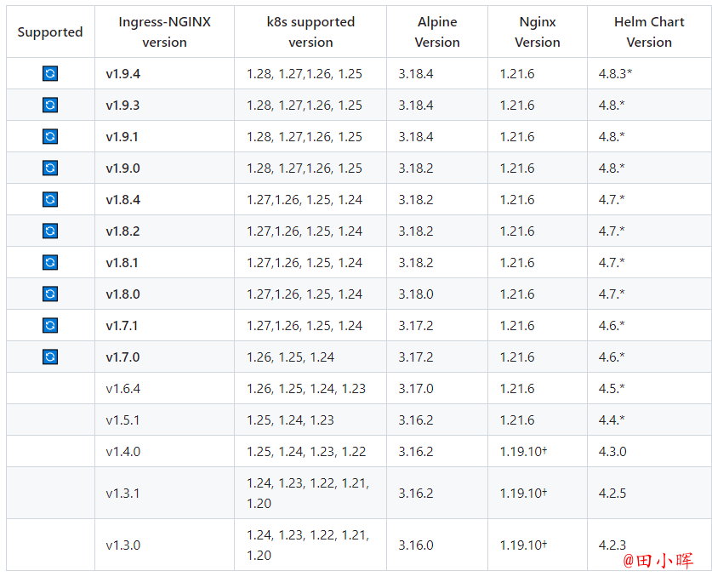The width and height of the screenshot is (712, 588).
Task: Click the supported sync icon for v1.9.0
Action: 50,168
